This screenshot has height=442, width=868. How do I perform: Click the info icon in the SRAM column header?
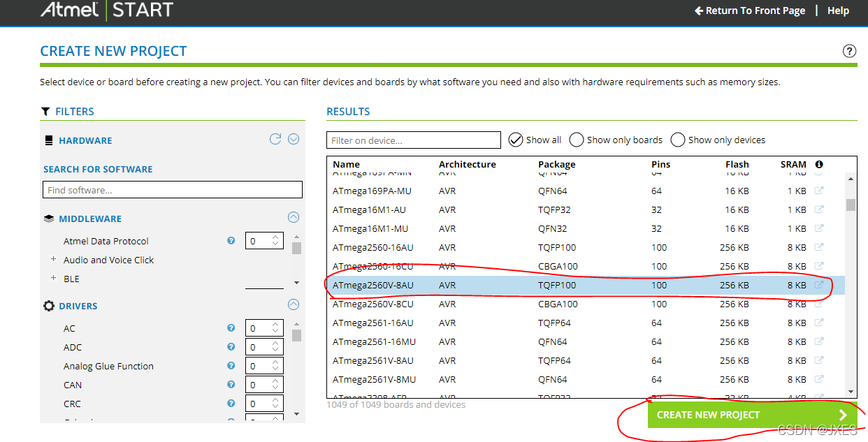[819, 164]
